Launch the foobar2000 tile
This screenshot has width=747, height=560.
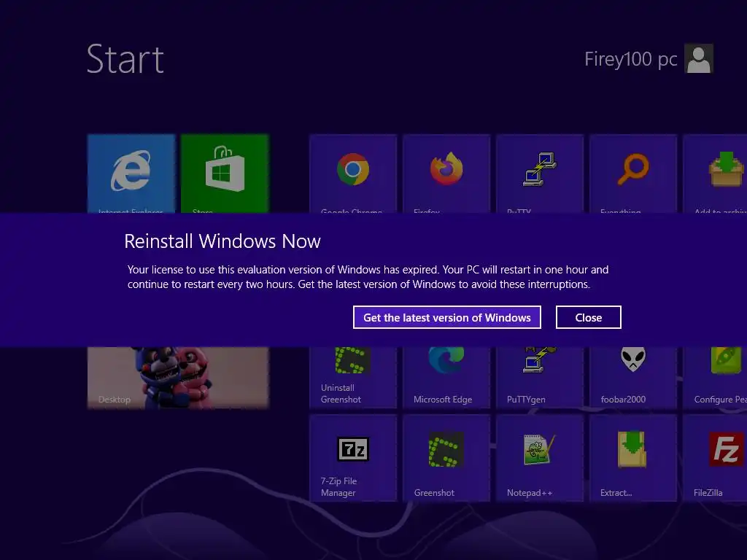coord(633,378)
